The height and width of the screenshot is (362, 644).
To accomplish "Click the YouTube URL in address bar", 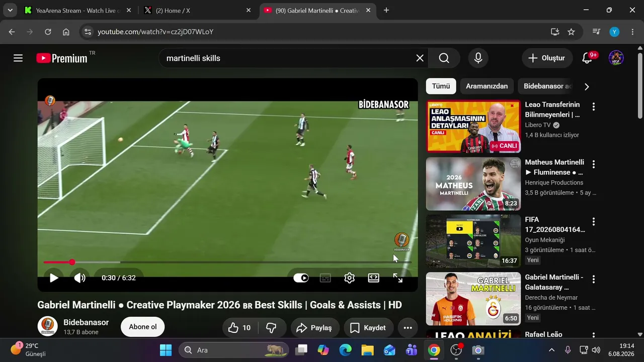I will click(x=155, y=32).
